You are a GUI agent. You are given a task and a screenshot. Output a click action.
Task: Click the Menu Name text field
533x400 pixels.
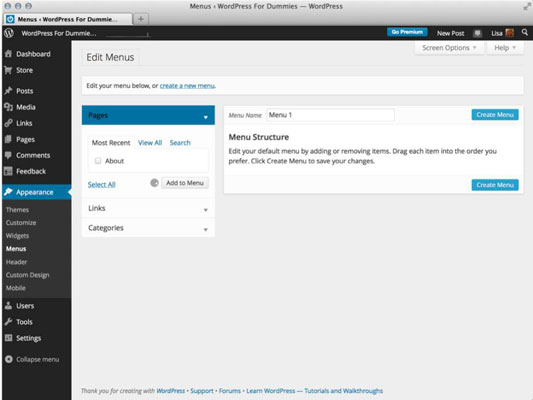(x=330, y=115)
